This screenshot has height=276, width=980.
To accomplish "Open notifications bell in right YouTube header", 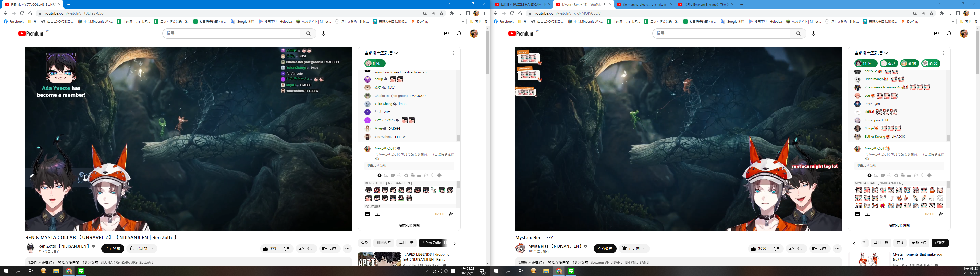I will click(949, 33).
